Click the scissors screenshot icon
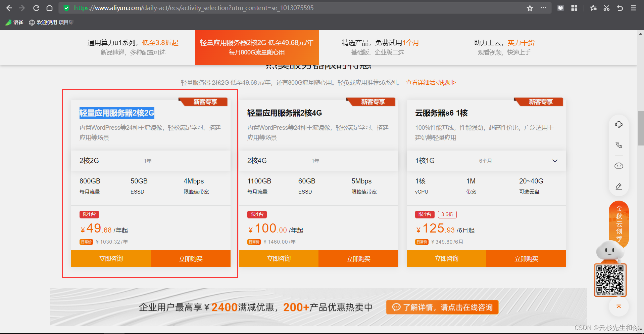This screenshot has width=644, height=334. (606, 8)
